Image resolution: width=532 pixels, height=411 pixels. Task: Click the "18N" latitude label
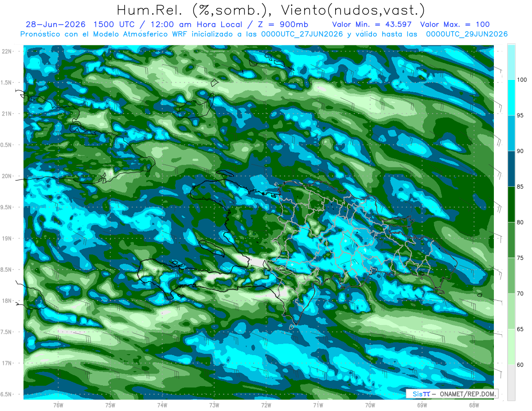click(7, 301)
